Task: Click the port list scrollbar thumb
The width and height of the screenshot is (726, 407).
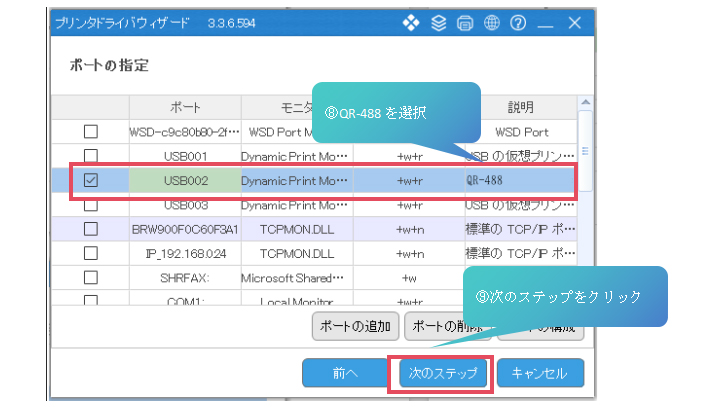Action: pyautogui.click(x=586, y=151)
